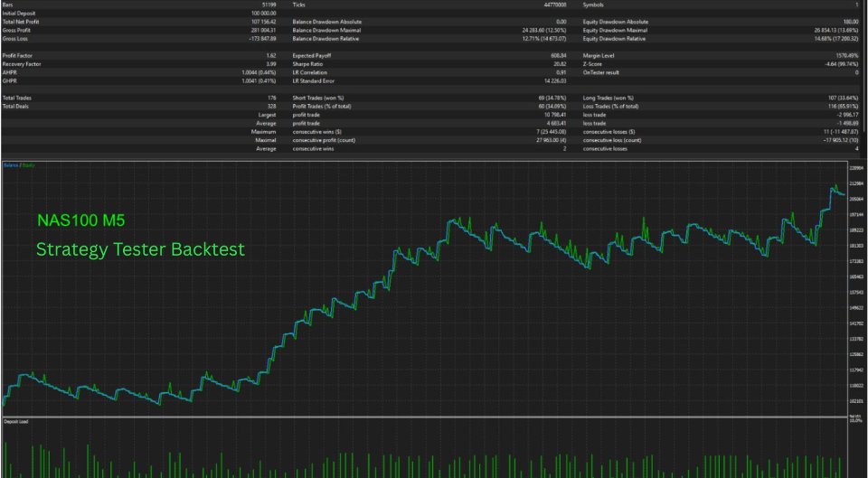Select the Initial Deposit value 100 000.00

(x=263, y=13)
